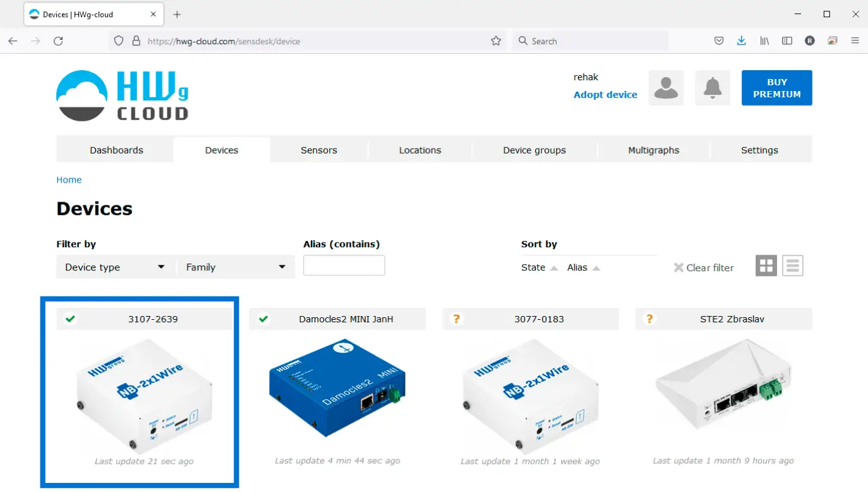This screenshot has width=868, height=493.
Task: Click the unknown status icon of STE2 Zbraslav
Action: [649, 319]
